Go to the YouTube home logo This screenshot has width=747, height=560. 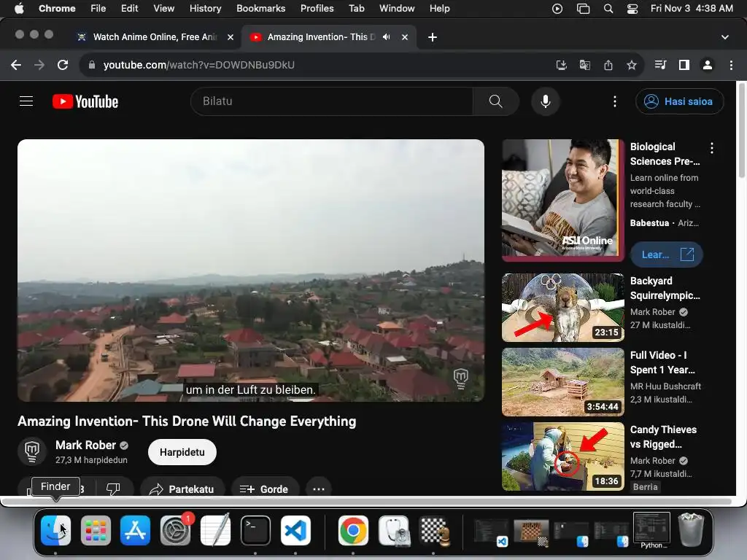[x=85, y=101]
